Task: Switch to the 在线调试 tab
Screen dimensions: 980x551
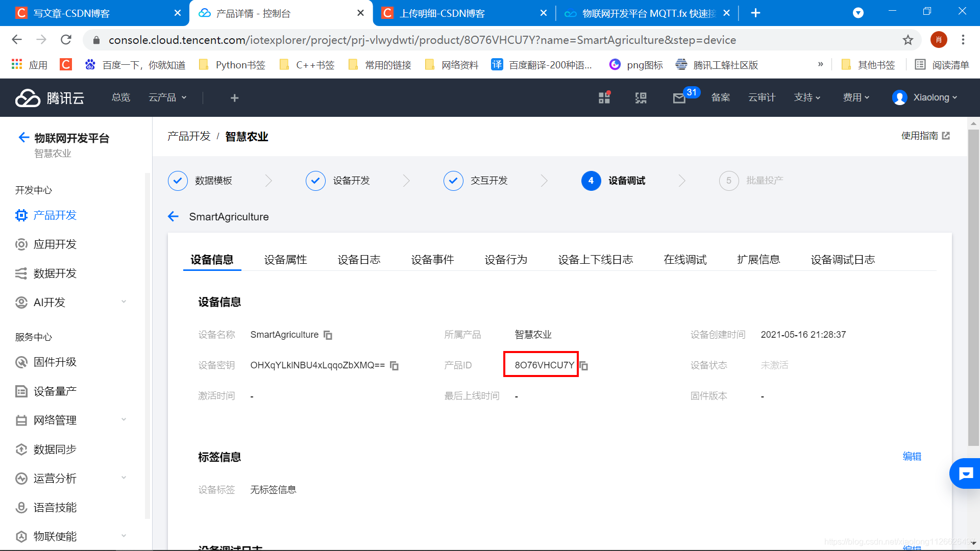Action: tap(685, 260)
